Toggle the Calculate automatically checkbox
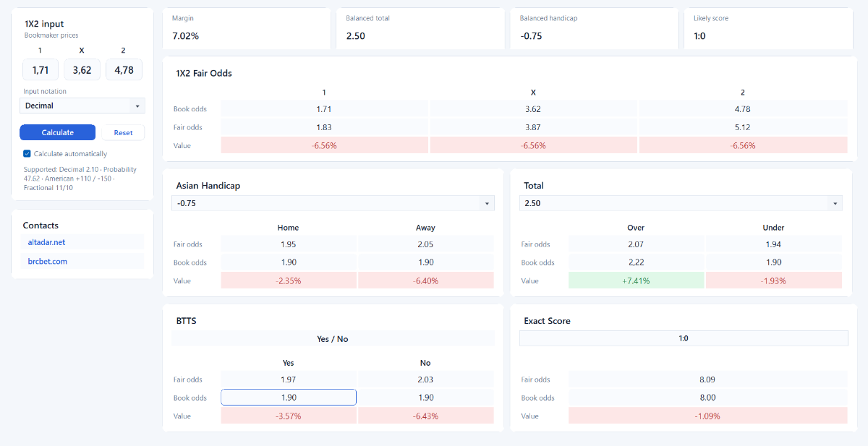 [x=27, y=153]
